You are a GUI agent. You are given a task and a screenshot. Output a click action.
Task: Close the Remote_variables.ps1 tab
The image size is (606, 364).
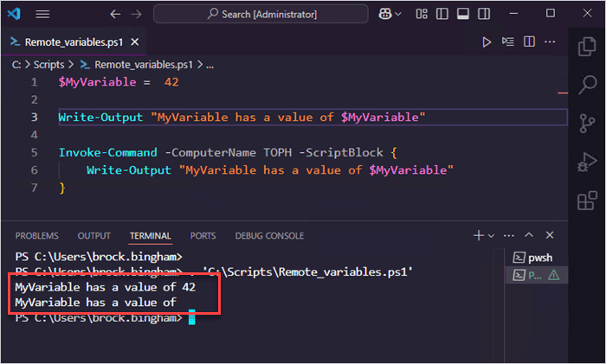click(134, 42)
